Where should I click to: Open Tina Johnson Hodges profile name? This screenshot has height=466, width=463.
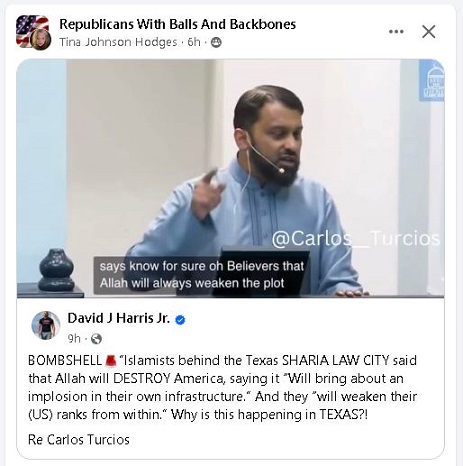(x=118, y=42)
